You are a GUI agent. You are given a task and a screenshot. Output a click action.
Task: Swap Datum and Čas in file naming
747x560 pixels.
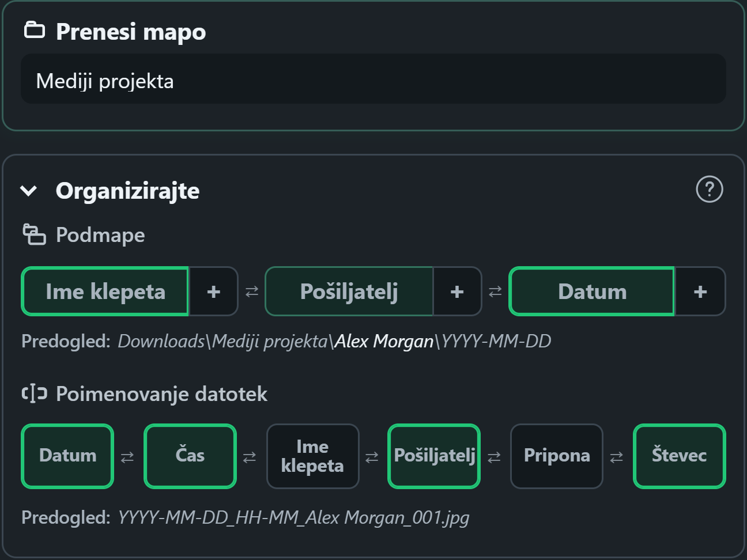click(x=127, y=457)
